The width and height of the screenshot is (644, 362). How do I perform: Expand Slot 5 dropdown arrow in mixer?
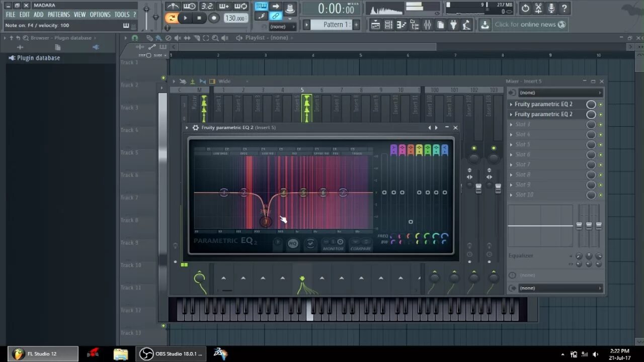click(x=511, y=145)
